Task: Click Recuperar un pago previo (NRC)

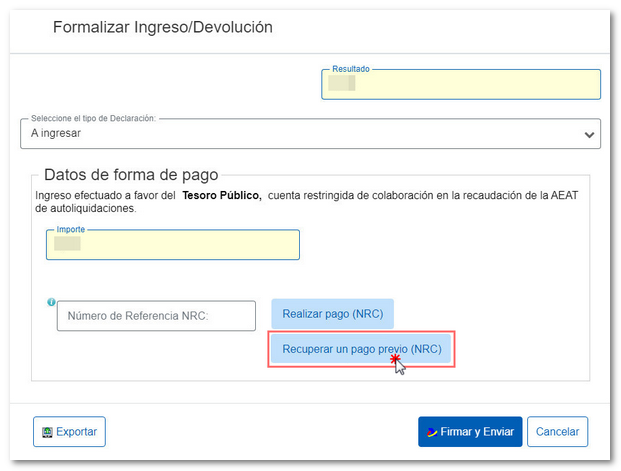Action: (x=361, y=349)
